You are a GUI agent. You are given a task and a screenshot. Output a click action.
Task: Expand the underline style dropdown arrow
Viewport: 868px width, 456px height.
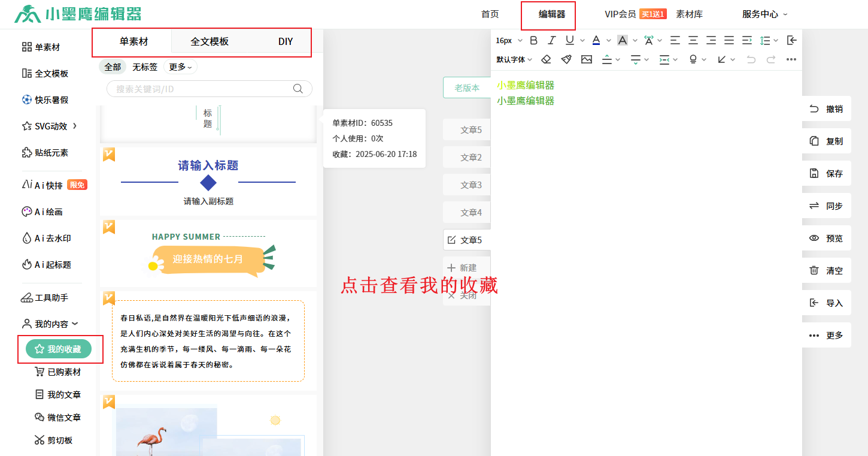[x=582, y=41]
